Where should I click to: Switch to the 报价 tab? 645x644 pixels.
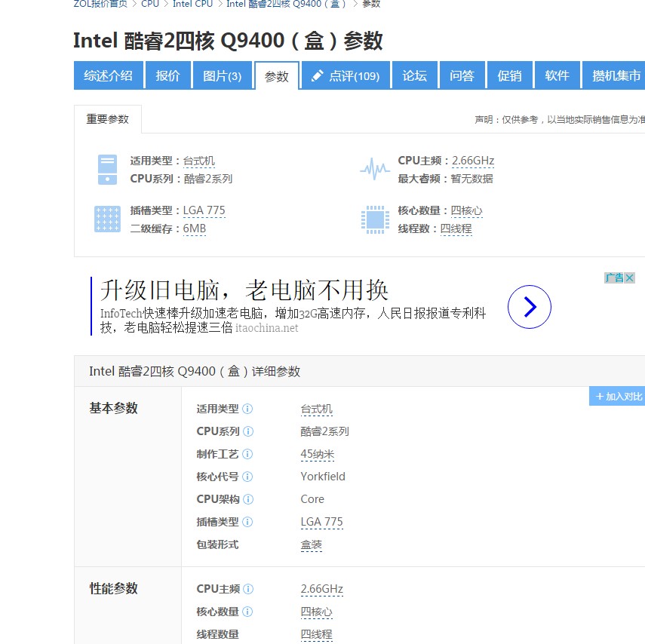click(167, 75)
